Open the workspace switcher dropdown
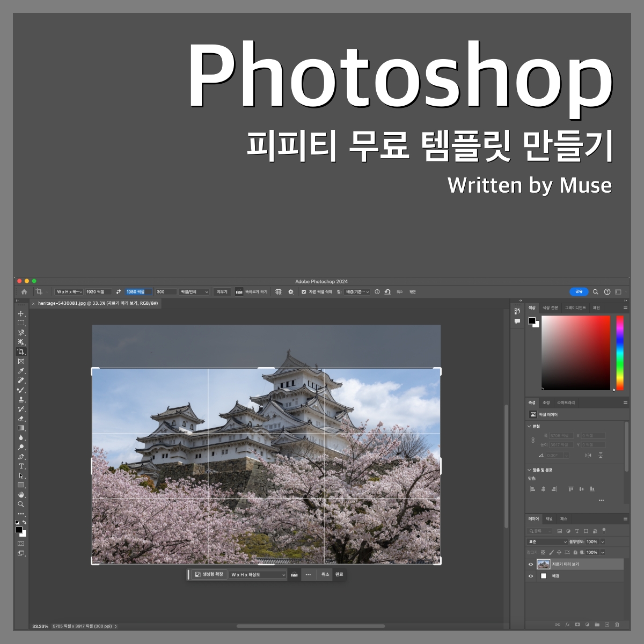The height and width of the screenshot is (644, 644). pos(618,292)
